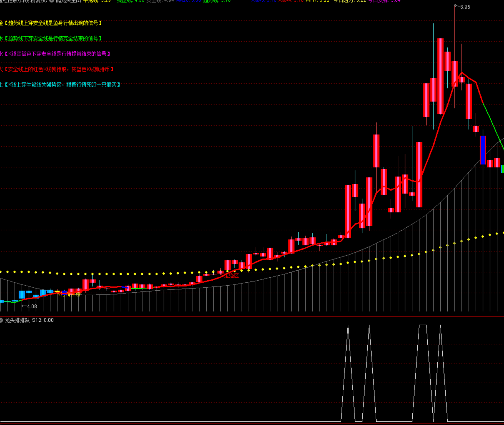Click the large dark blue candlestick
This screenshot has height=425, width=504.
pos(483,150)
